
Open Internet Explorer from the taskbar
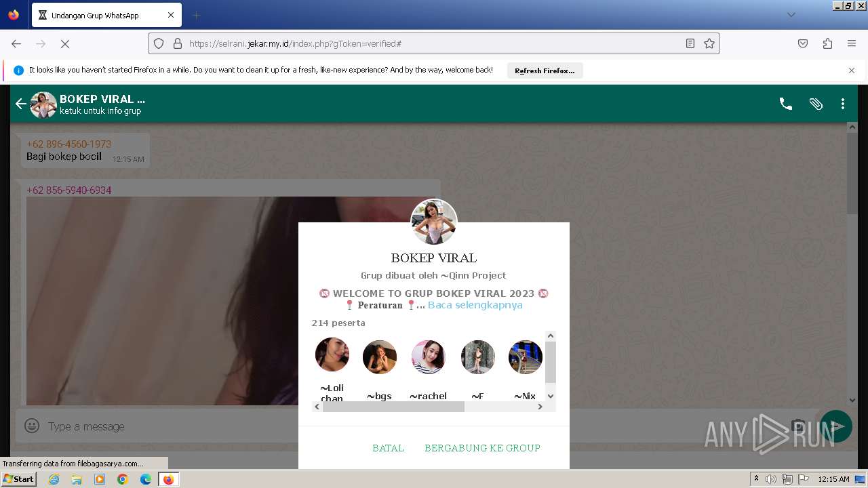pyautogui.click(x=54, y=479)
